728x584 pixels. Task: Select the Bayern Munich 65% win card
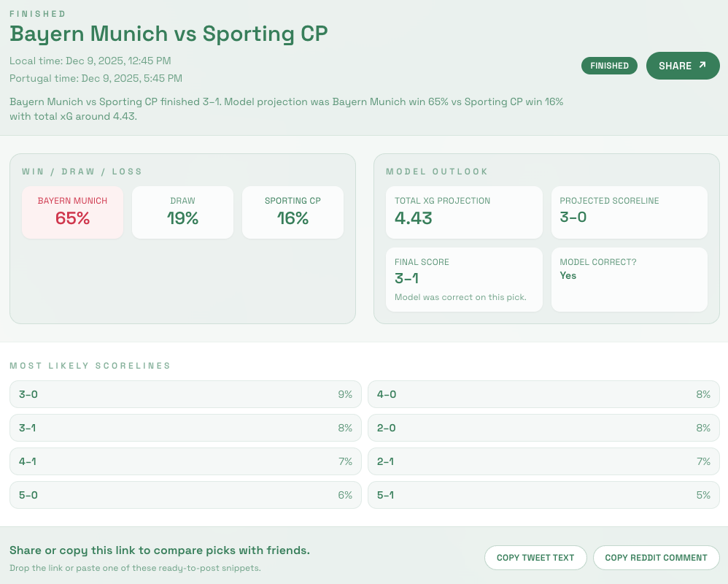pos(72,212)
